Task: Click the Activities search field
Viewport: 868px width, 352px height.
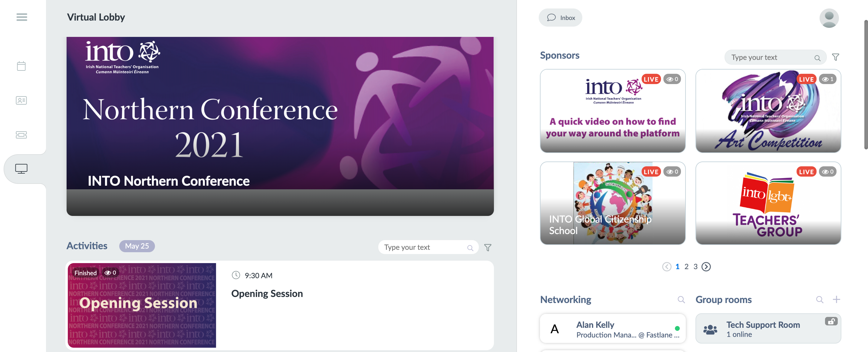Action: coord(428,247)
